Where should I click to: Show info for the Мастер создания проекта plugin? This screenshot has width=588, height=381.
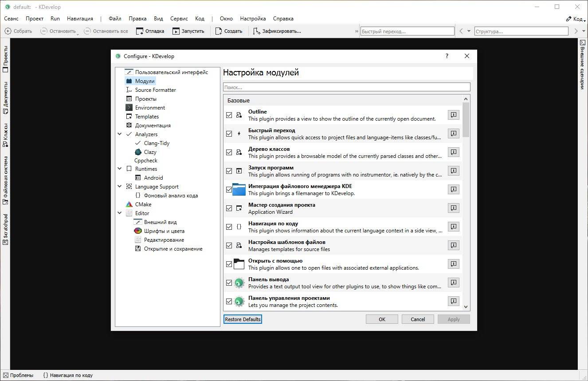coord(454,208)
